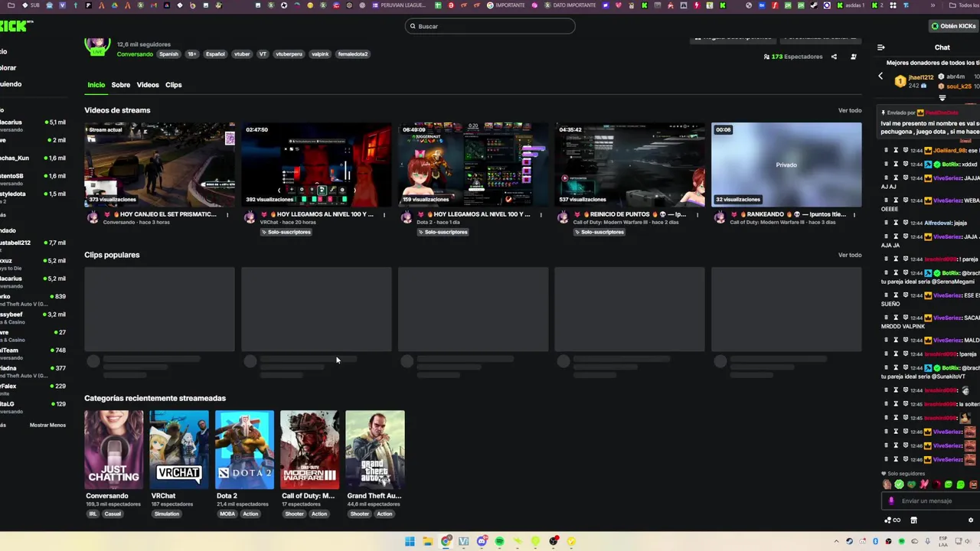The image size is (980, 551).
Task: Click the kicks infinity balance icon
Action: coord(893,520)
